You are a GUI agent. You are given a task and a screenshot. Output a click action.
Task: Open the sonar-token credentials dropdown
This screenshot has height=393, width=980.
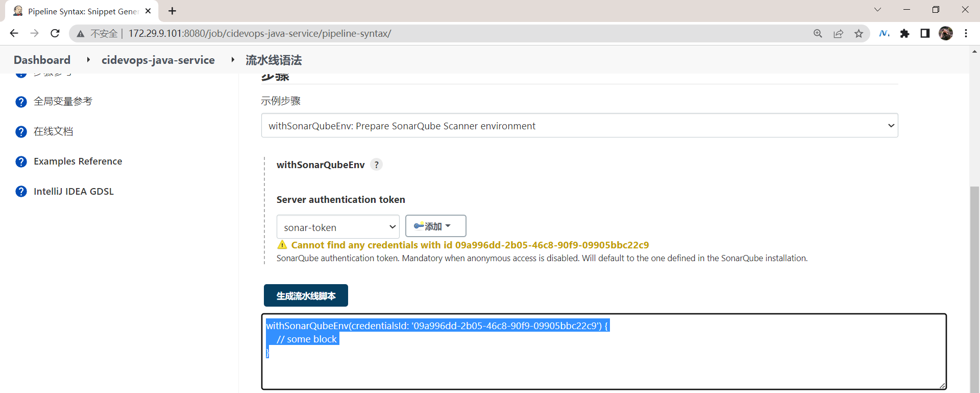(338, 227)
